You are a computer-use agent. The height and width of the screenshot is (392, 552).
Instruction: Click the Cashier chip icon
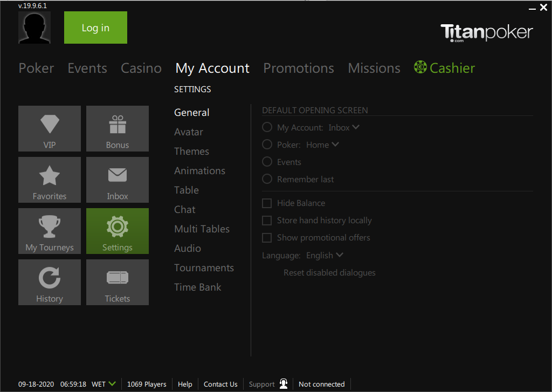420,67
